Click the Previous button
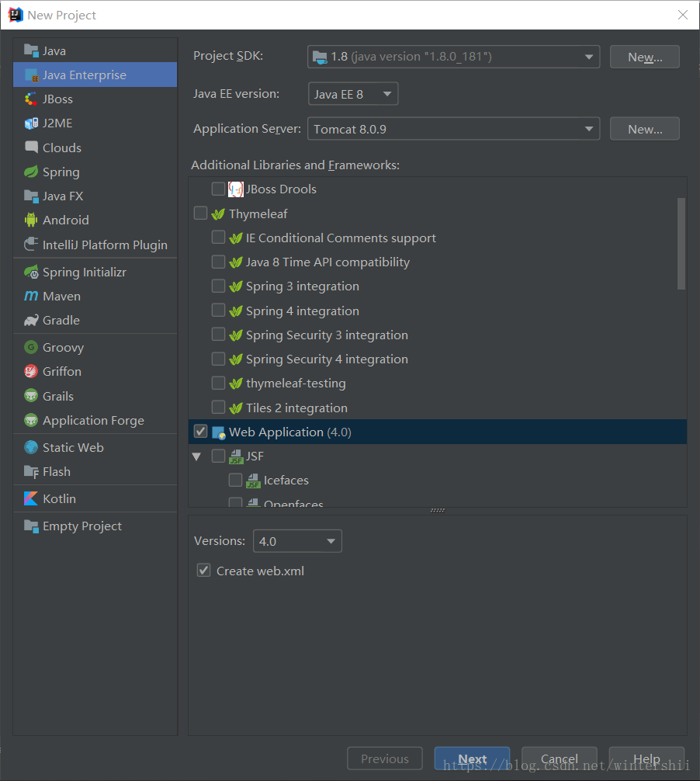Screen dimensions: 700x781 pos(385,758)
